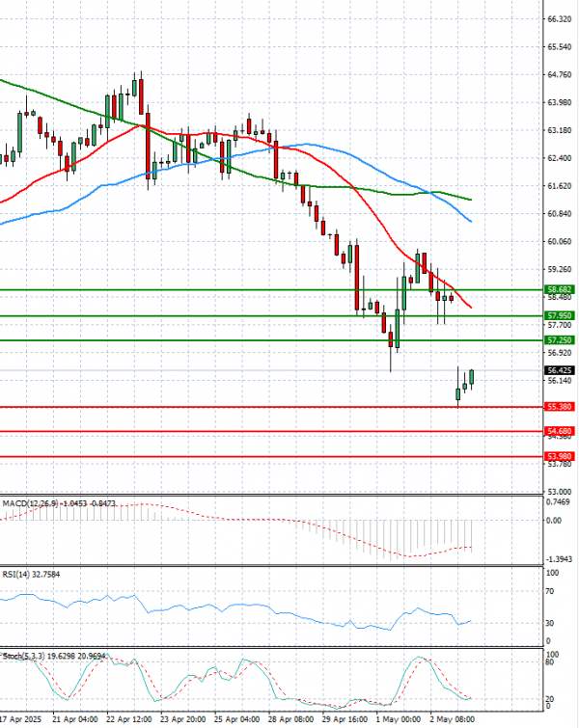Click the 63.180 price axis value
The width and height of the screenshot is (579, 728).
coord(560,130)
